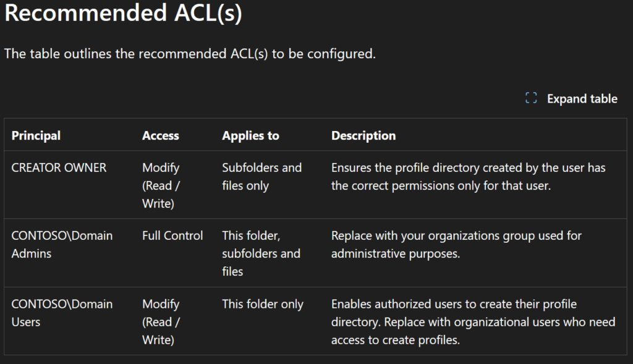Click the Expand table brackets icon
Image resolution: width=633 pixels, height=364 pixels.
(531, 98)
